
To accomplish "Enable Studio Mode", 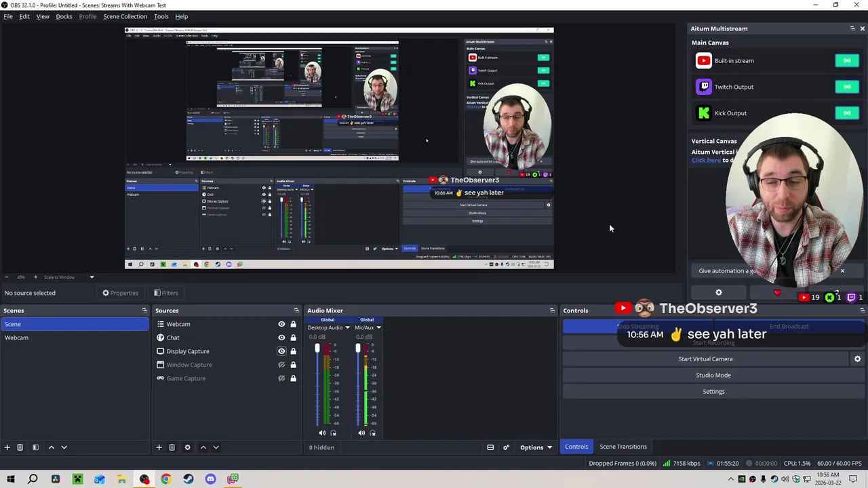I will click(x=713, y=375).
